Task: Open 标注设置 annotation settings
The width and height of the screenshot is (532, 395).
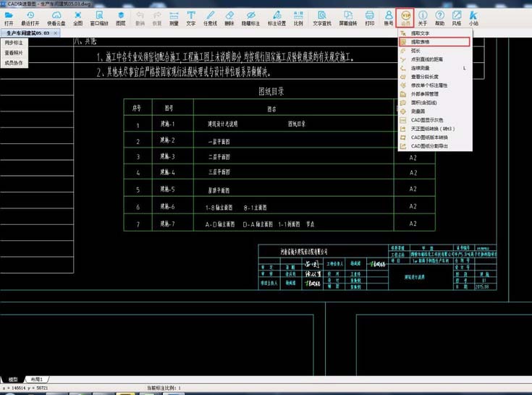Action: (276, 18)
